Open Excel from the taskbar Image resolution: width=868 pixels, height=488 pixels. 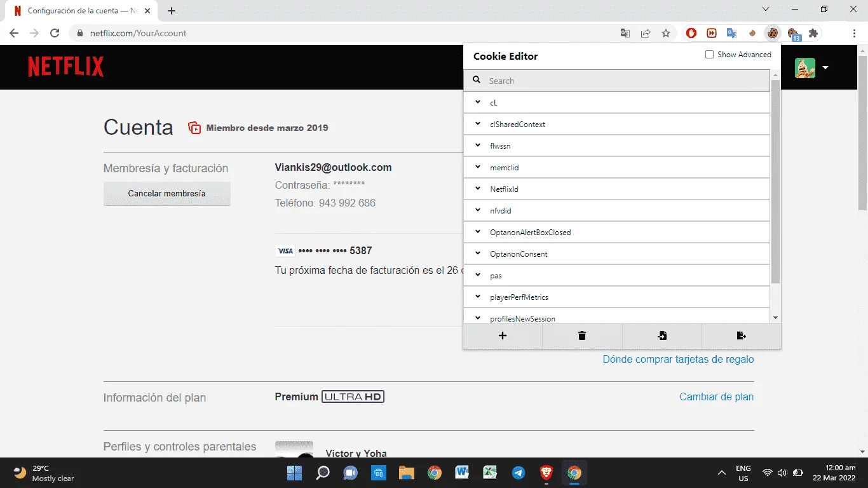pos(491,473)
